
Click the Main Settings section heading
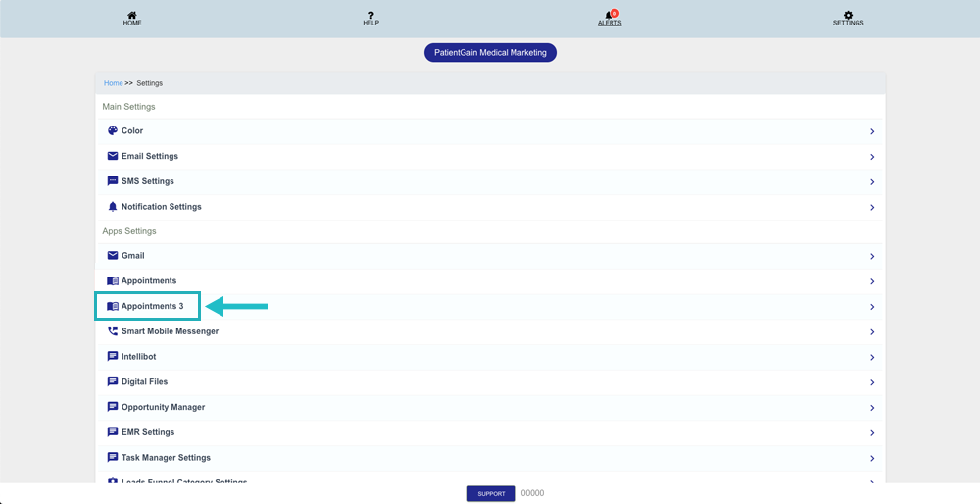click(x=128, y=106)
